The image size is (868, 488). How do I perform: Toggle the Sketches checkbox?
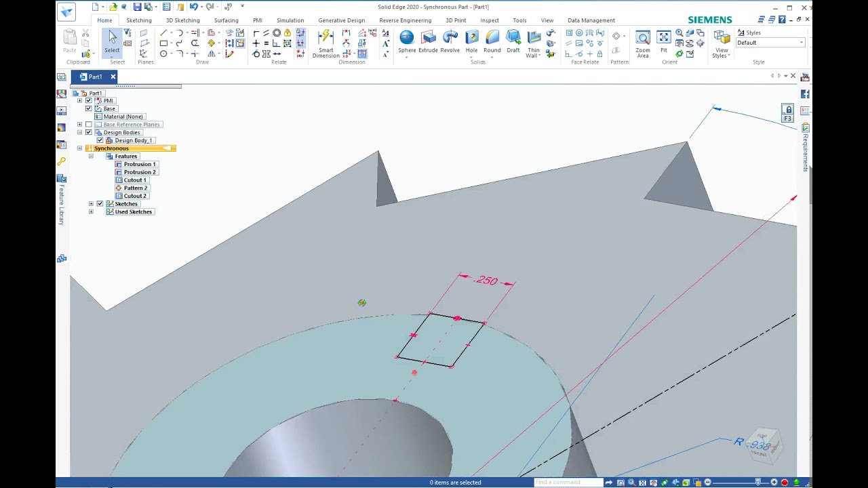click(x=100, y=203)
